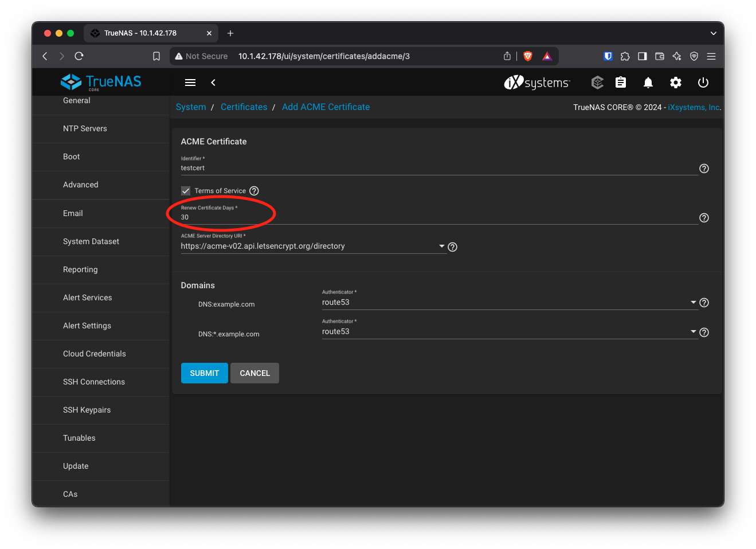Follow the System breadcrumb link
756x549 pixels.
(191, 107)
